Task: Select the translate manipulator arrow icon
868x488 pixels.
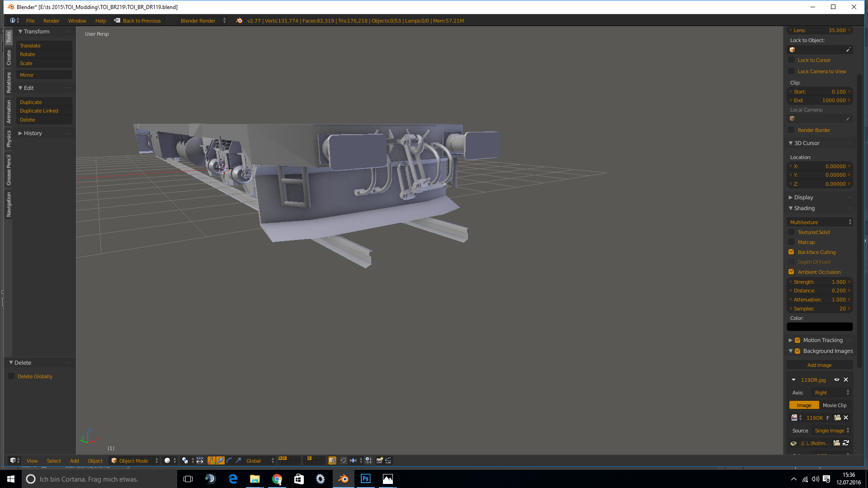Action: tap(220, 460)
